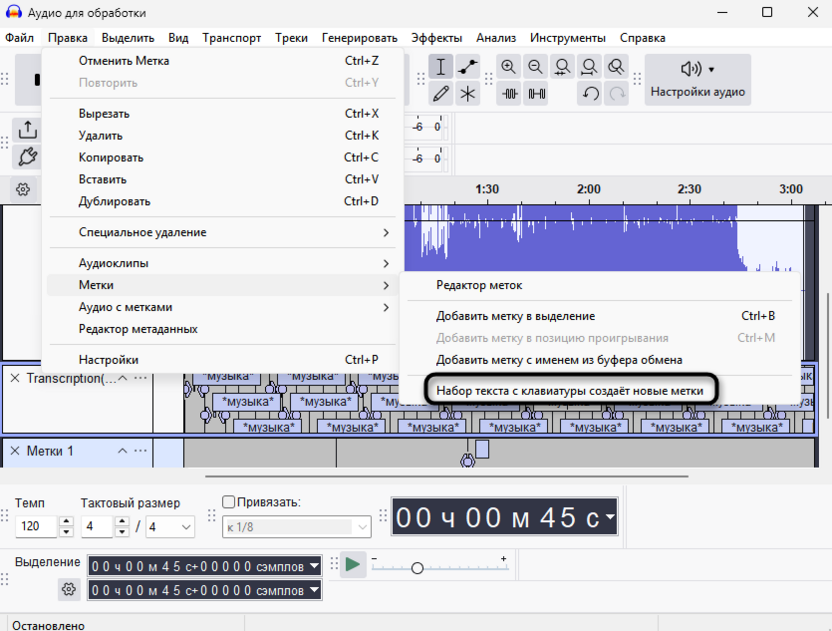Select the Envelope tool
Screen dimensions: 832x631
467,67
